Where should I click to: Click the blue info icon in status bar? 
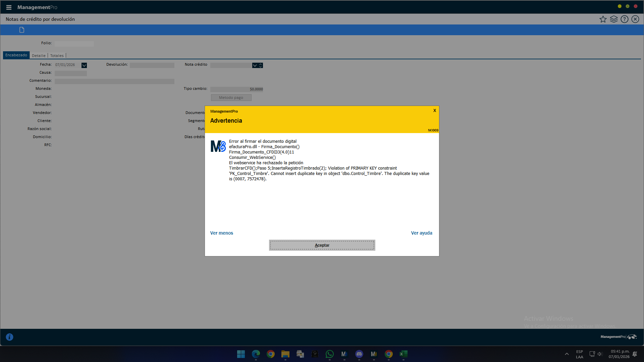[9, 337]
